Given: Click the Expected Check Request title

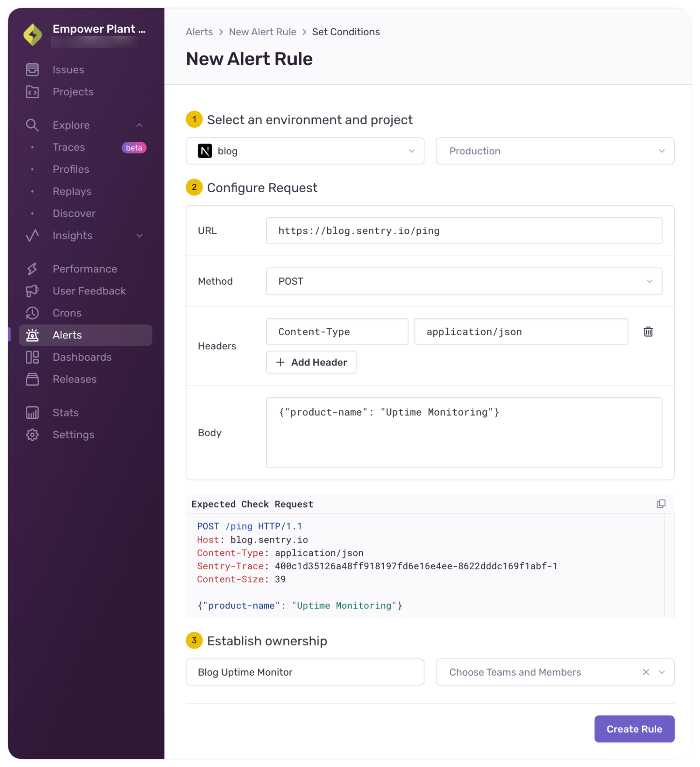Looking at the screenshot, I should coord(252,504).
